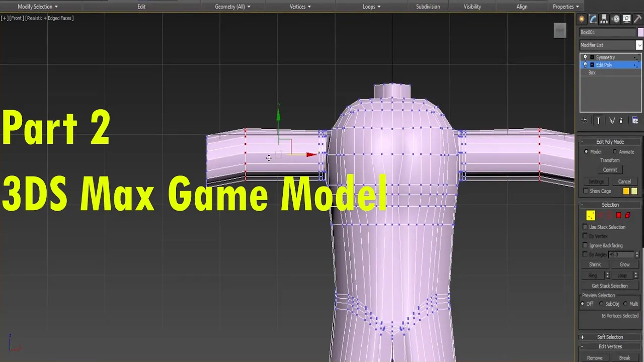Select Preview Selection Multi radio
Viewport: 644px width, 362px height.
click(625, 304)
